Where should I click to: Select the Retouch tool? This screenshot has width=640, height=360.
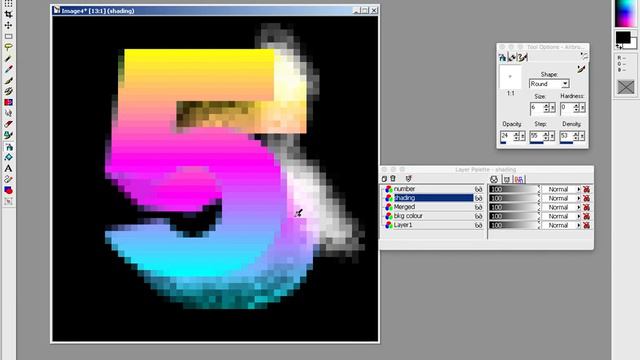(8, 113)
